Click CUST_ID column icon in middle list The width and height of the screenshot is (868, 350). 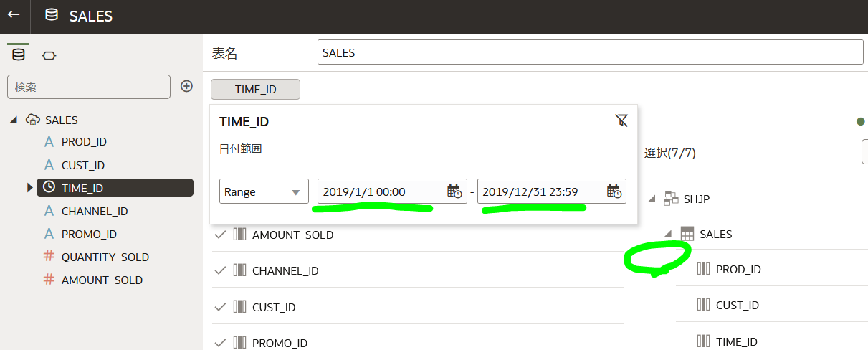pos(239,307)
